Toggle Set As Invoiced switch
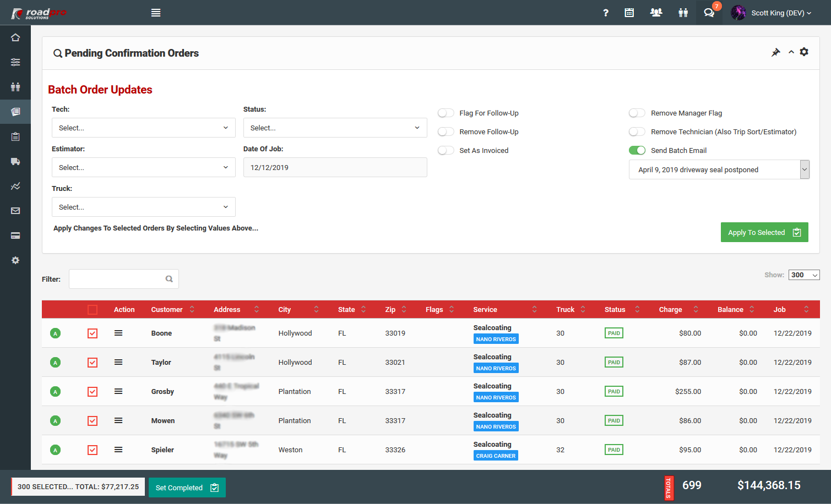The height and width of the screenshot is (504, 831). coord(446,150)
